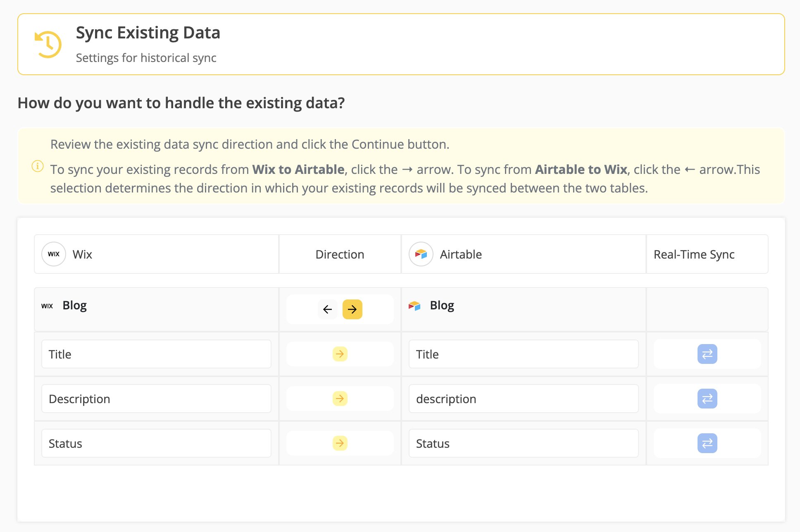The image size is (800, 532).
Task: Click the Airtable Status field
Action: tap(524, 443)
